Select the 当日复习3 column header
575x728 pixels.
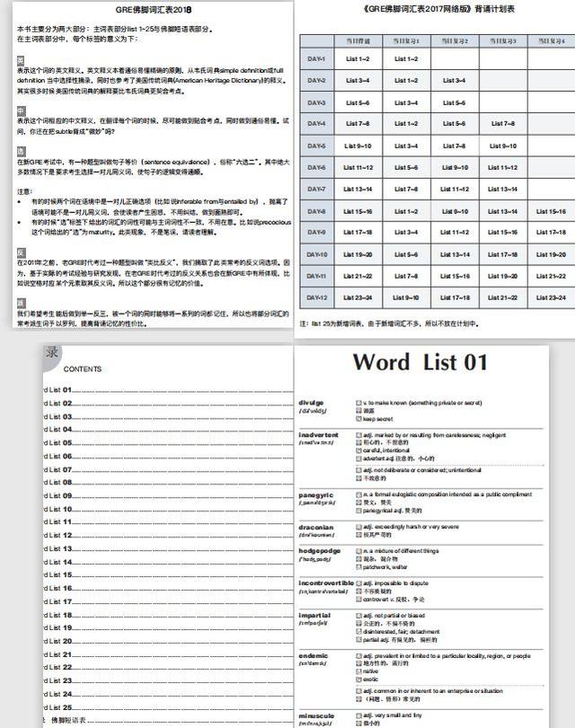click(x=503, y=40)
